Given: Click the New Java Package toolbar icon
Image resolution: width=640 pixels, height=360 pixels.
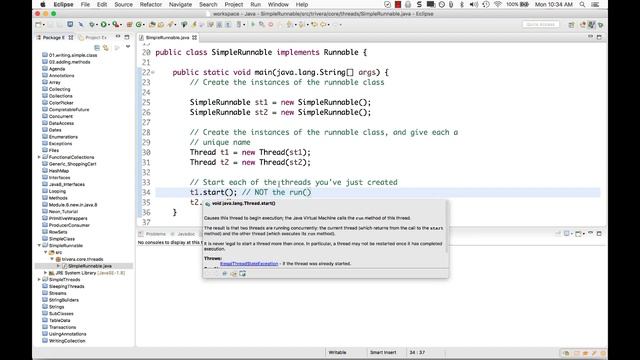Looking at the screenshot, I should tap(129, 24).
